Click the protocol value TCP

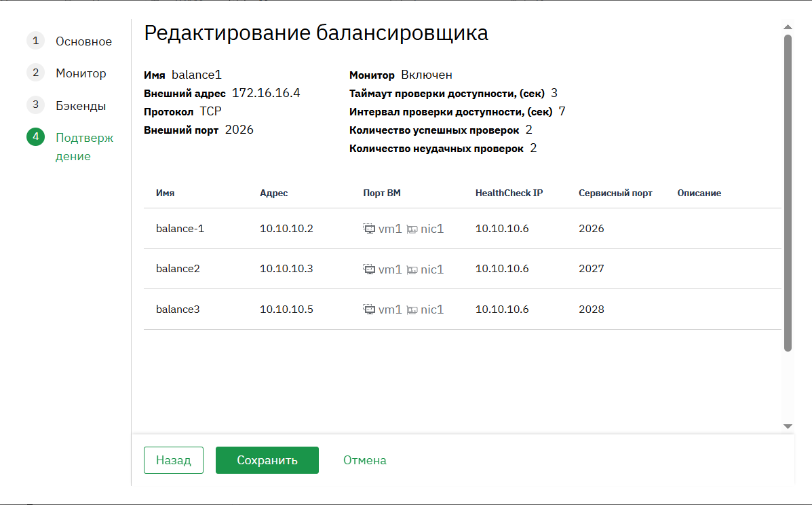(211, 111)
